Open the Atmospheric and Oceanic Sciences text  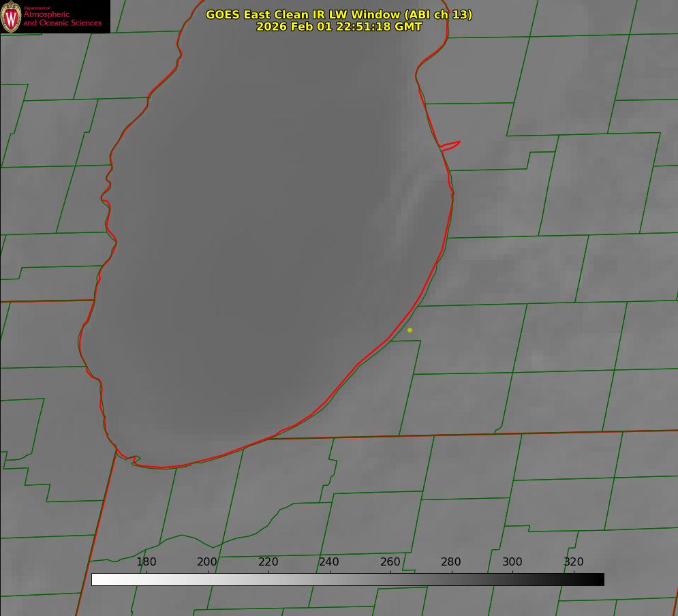click(x=62, y=18)
